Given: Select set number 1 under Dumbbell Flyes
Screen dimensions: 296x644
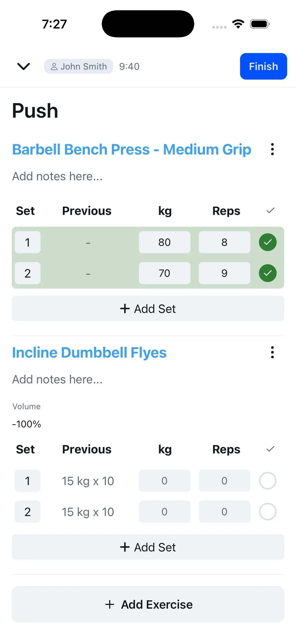Looking at the screenshot, I should coord(27,481).
